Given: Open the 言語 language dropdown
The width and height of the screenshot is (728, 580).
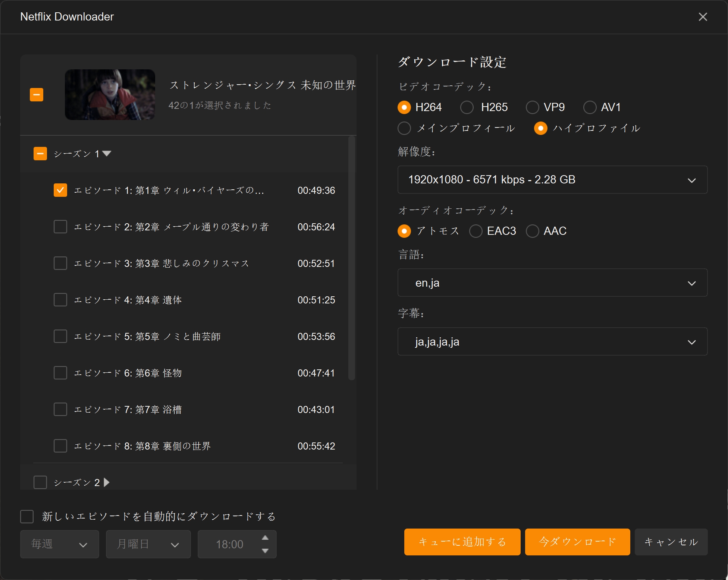Looking at the screenshot, I should 553,283.
